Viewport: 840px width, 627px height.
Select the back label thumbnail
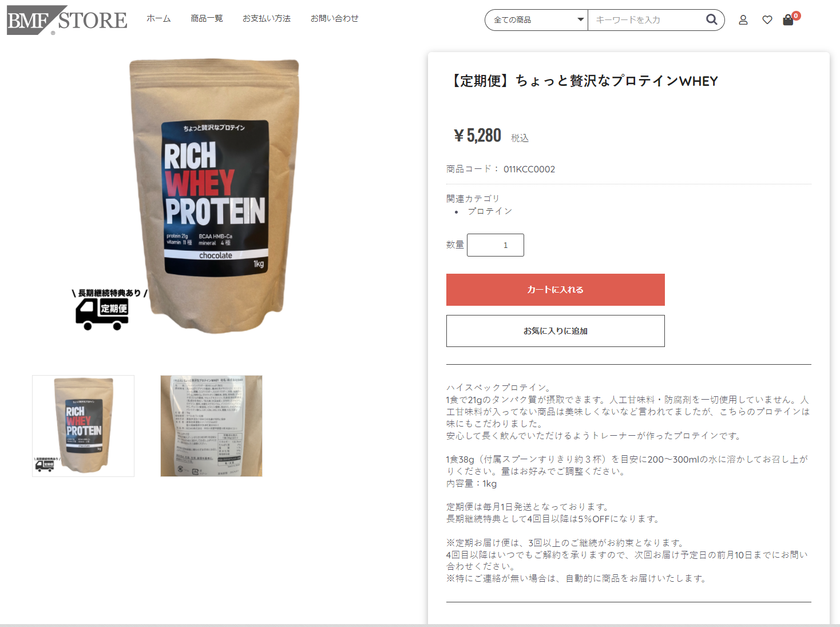[x=211, y=426]
